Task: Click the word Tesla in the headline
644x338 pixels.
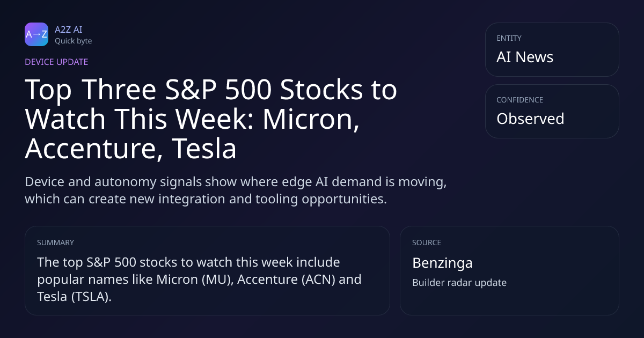Action: (204, 150)
